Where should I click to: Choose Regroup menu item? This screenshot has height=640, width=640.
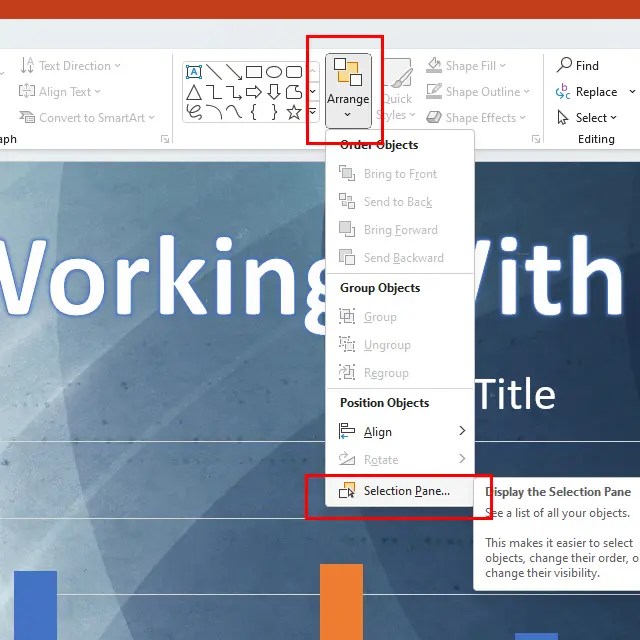tap(400, 373)
